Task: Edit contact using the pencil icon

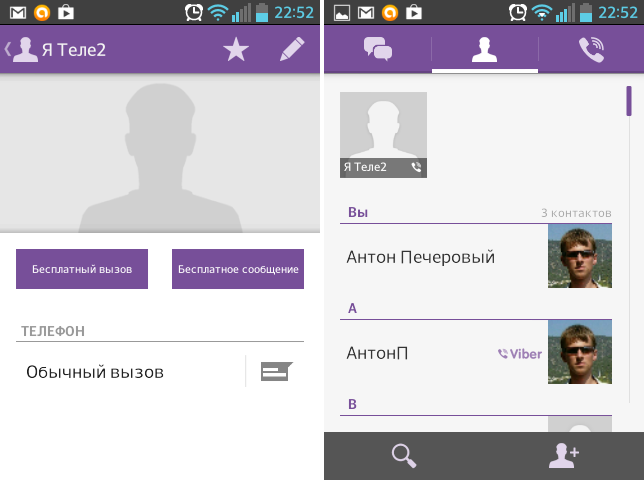Action: pos(291,50)
